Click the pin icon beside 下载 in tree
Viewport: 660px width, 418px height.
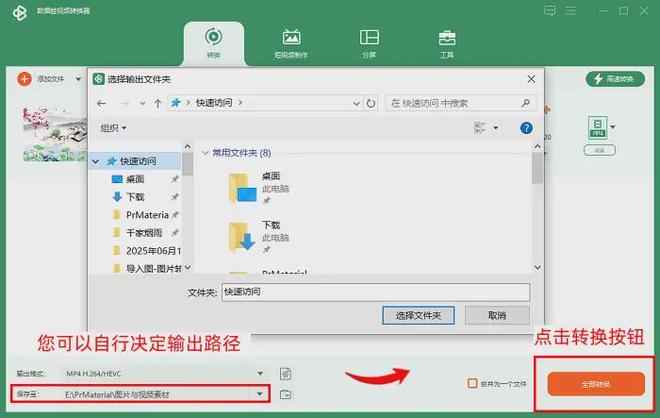175,197
